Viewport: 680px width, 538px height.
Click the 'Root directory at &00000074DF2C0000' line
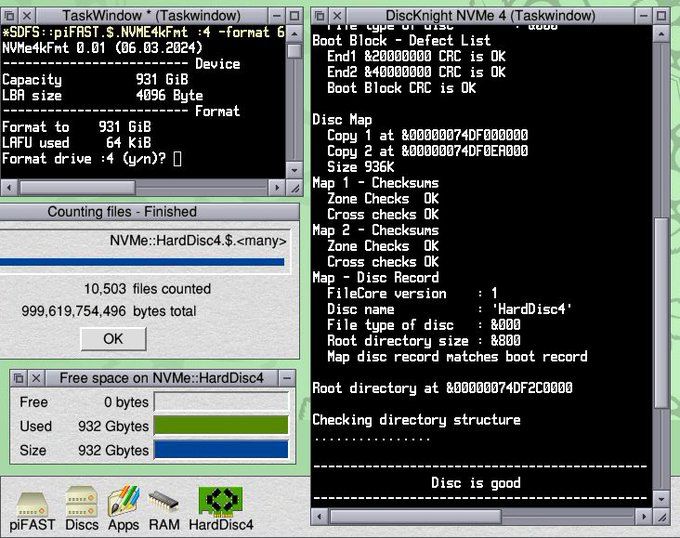pos(442,388)
